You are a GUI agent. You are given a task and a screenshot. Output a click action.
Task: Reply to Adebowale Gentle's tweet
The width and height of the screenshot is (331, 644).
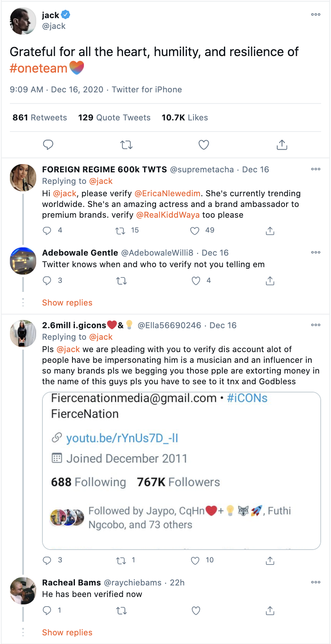47,281
